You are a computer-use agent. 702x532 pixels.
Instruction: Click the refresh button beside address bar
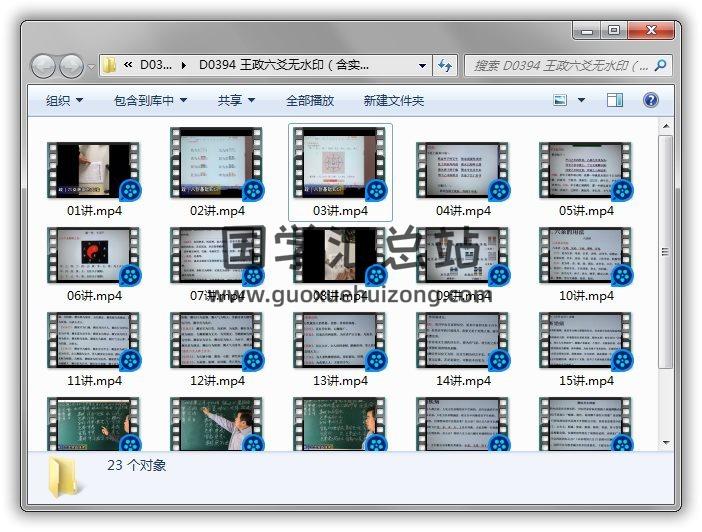pyautogui.click(x=446, y=66)
